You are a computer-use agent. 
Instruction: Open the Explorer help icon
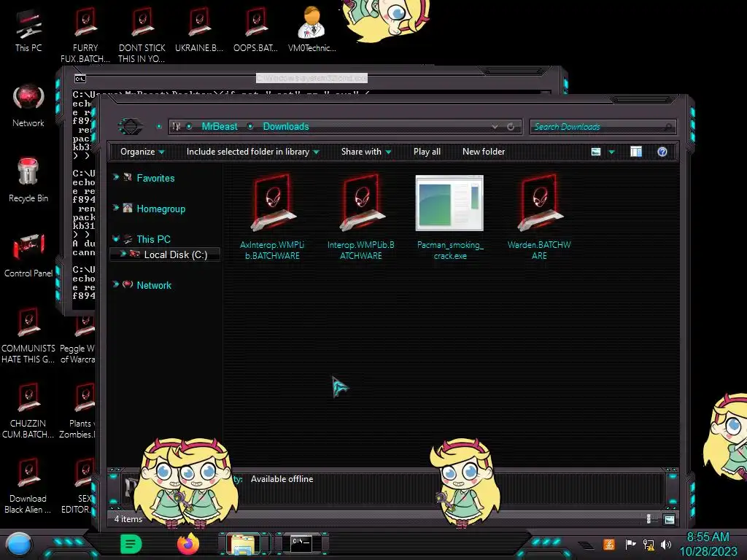(662, 152)
